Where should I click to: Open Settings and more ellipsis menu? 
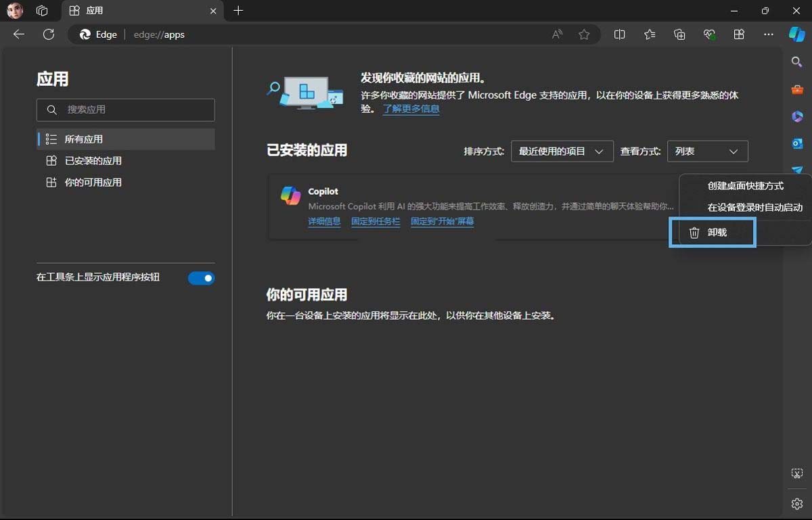pyautogui.click(x=769, y=34)
